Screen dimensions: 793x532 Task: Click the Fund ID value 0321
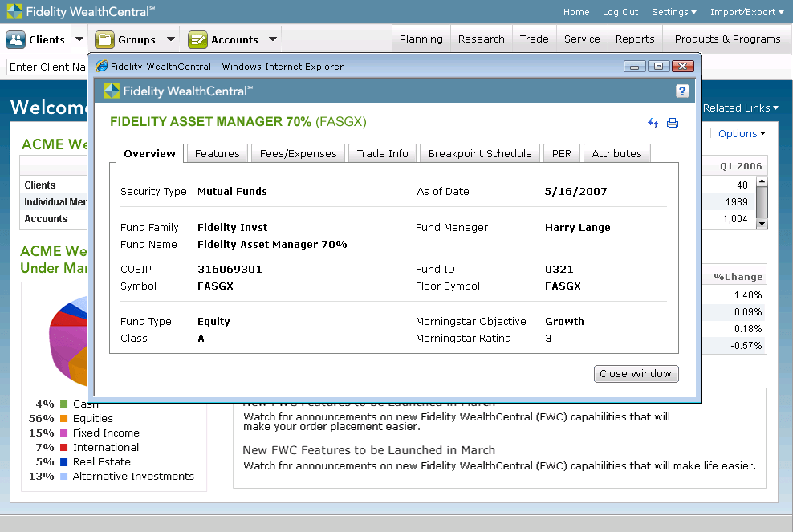click(x=559, y=269)
